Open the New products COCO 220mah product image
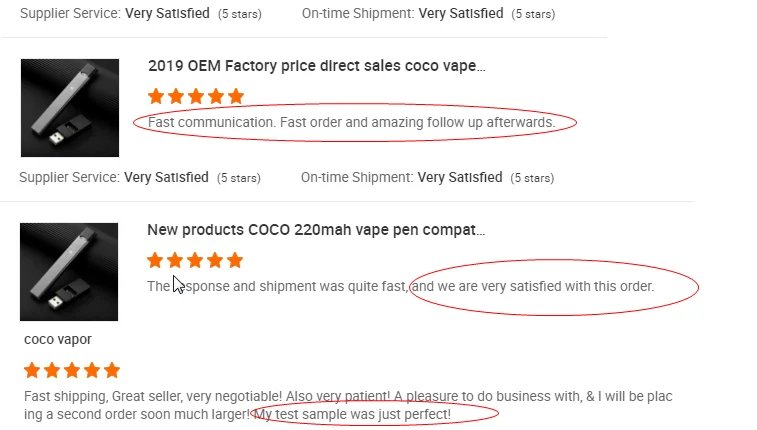This screenshot has height=430, width=757. click(x=69, y=272)
